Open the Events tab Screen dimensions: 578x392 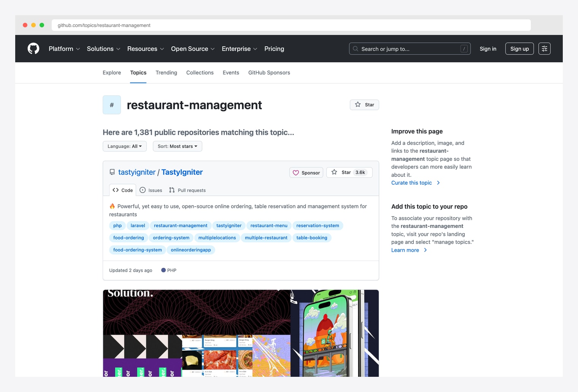click(231, 73)
